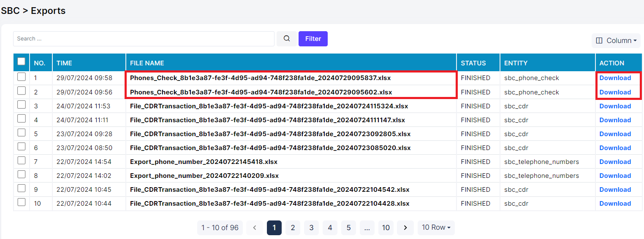Open the Filter options
The image size is (644, 239).
click(x=313, y=39)
